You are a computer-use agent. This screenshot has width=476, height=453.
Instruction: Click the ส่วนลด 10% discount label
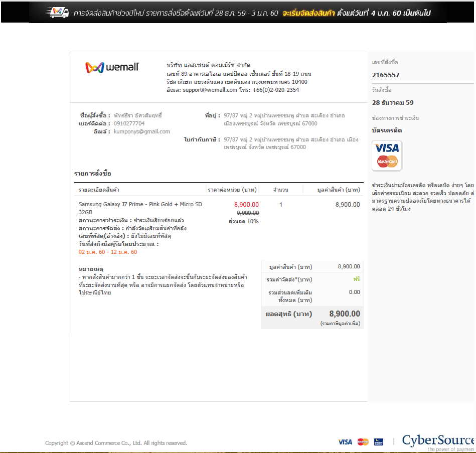pyautogui.click(x=243, y=221)
